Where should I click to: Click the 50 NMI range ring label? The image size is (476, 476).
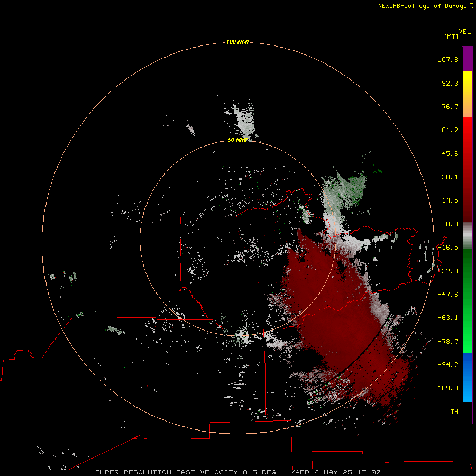tap(237, 140)
